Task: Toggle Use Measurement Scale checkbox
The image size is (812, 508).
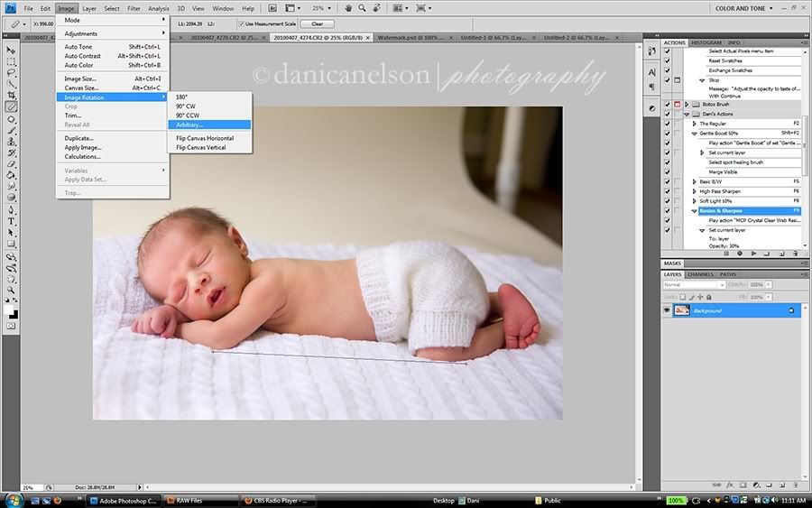Action: 241,23
